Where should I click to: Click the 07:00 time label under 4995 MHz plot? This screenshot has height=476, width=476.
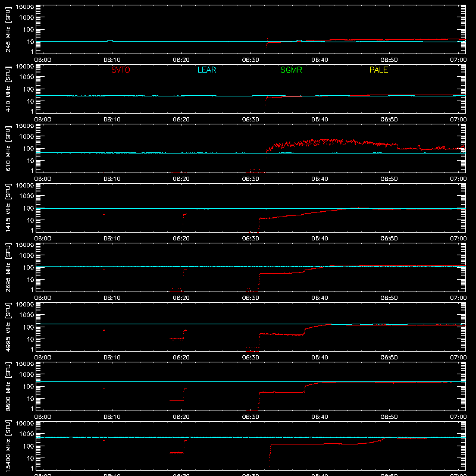click(x=458, y=358)
